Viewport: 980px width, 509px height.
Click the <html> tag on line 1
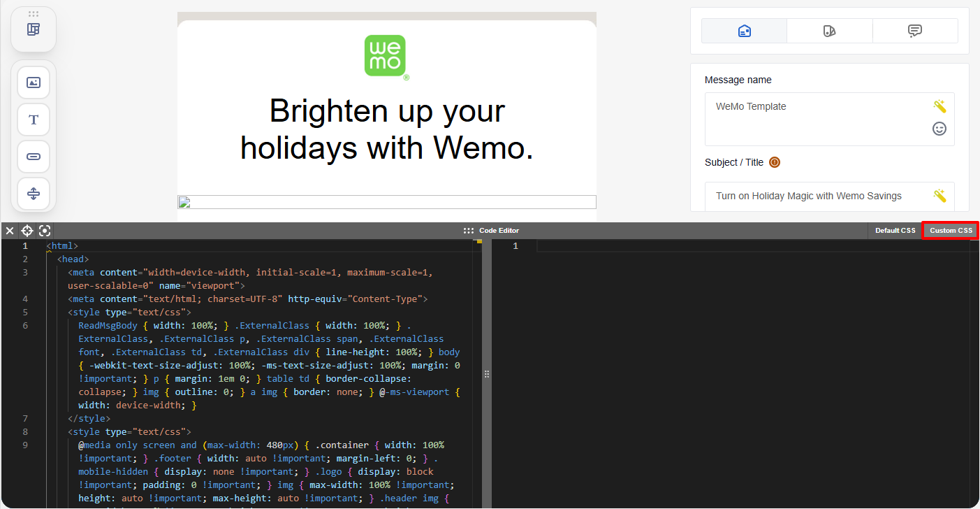(62, 246)
